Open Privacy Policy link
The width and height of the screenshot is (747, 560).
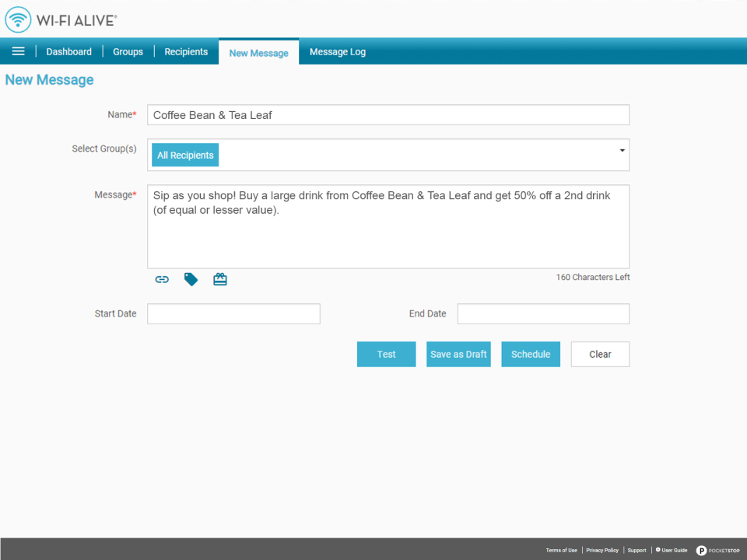coord(602,551)
